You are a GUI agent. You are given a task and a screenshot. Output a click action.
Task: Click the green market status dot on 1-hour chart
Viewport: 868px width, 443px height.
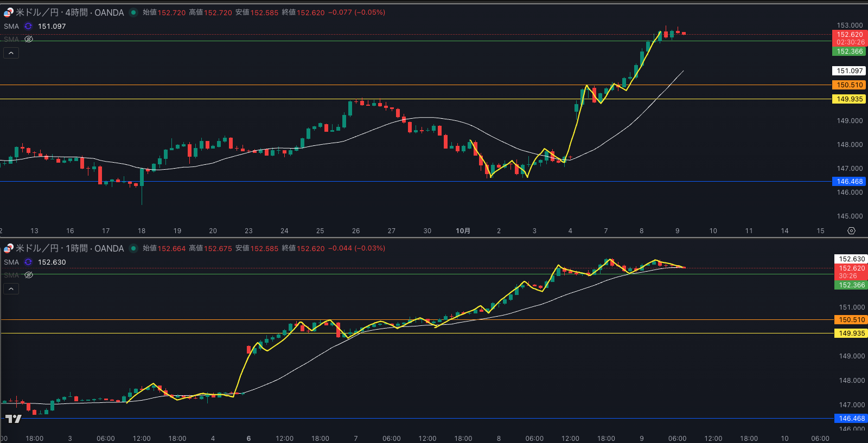pyautogui.click(x=133, y=248)
